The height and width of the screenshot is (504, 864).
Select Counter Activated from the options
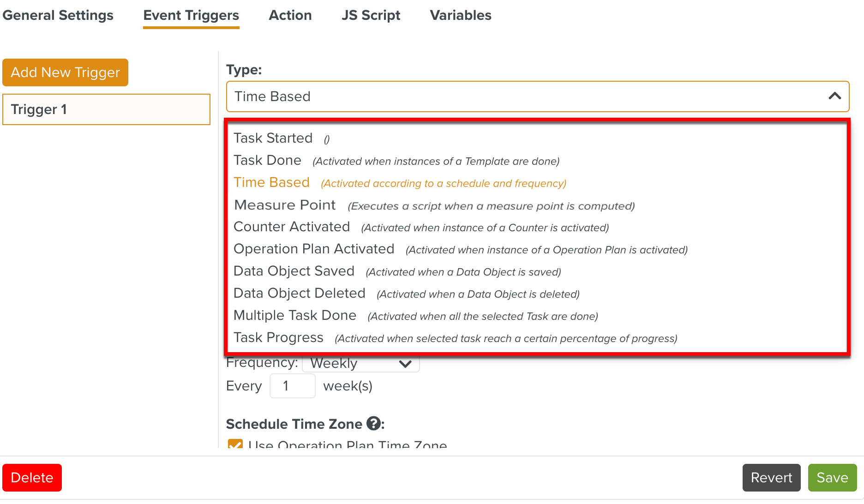coord(292,227)
